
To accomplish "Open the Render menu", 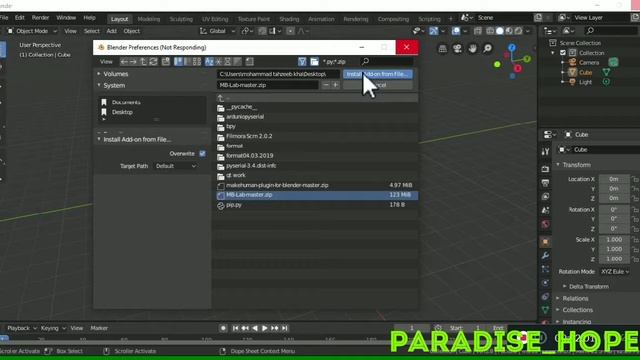I will click(x=40, y=18).
